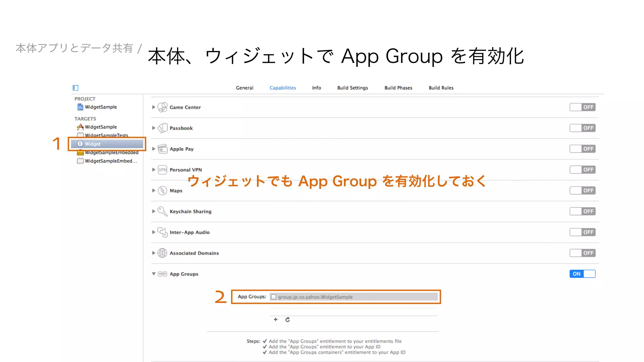Click the WidgetSampleEmbed… target icon
This screenshot has height=362, width=644.
coord(80,161)
